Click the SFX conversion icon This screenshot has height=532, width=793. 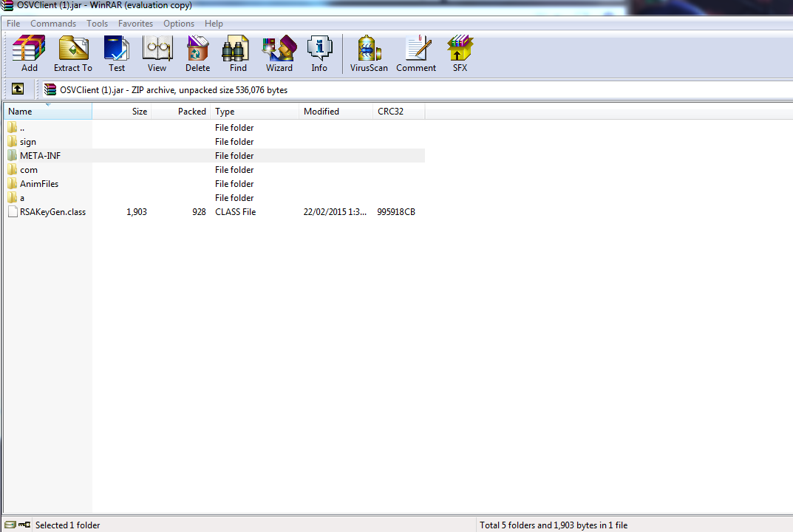[460, 48]
